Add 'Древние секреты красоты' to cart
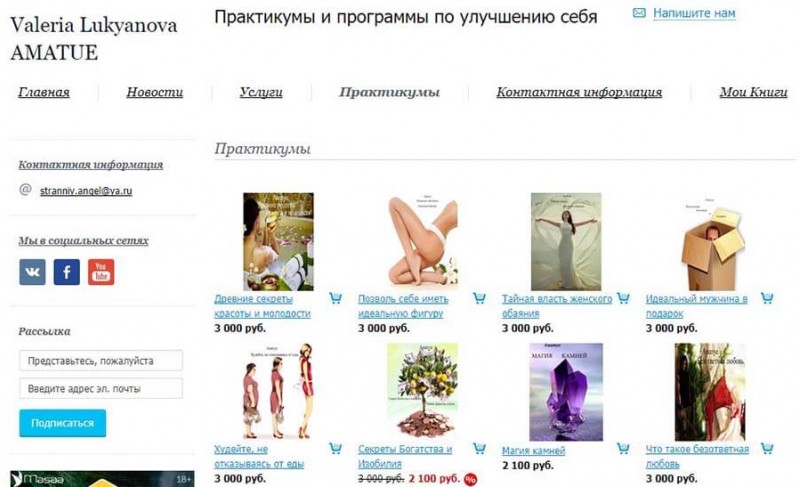Image resolution: width=800 pixels, height=487 pixels. [x=335, y=298]
